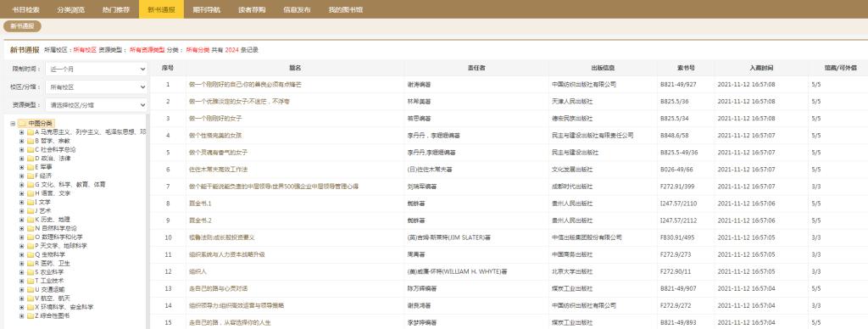Click the folder icon beside H 语言、文字
The image size is (868, 329).
30,193
